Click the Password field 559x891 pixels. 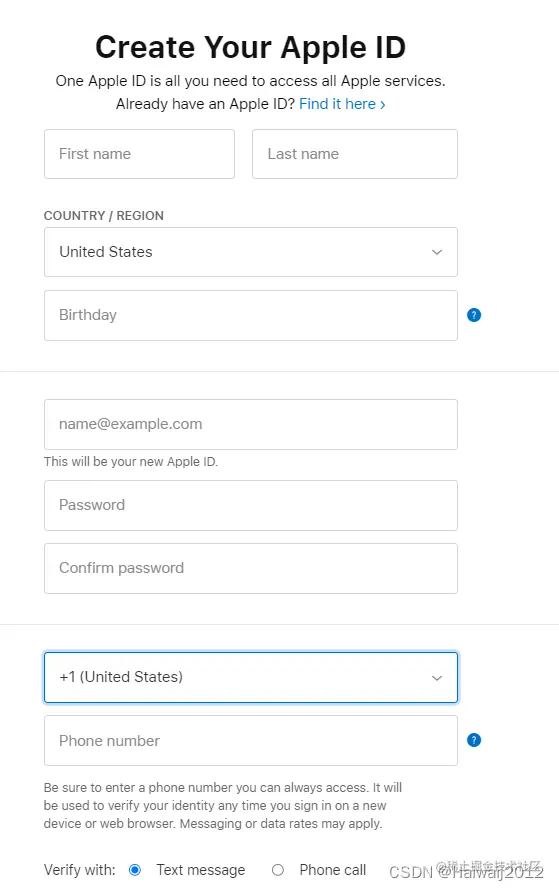tap(251, 505)
